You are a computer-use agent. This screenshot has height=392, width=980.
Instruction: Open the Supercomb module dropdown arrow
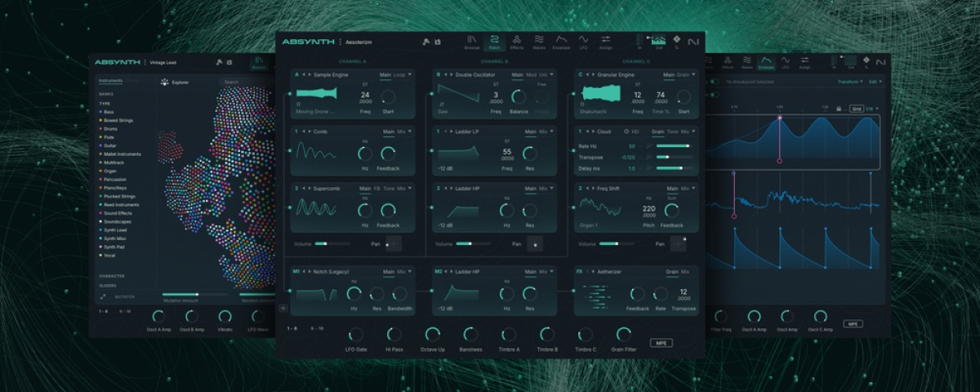(410, 188)
